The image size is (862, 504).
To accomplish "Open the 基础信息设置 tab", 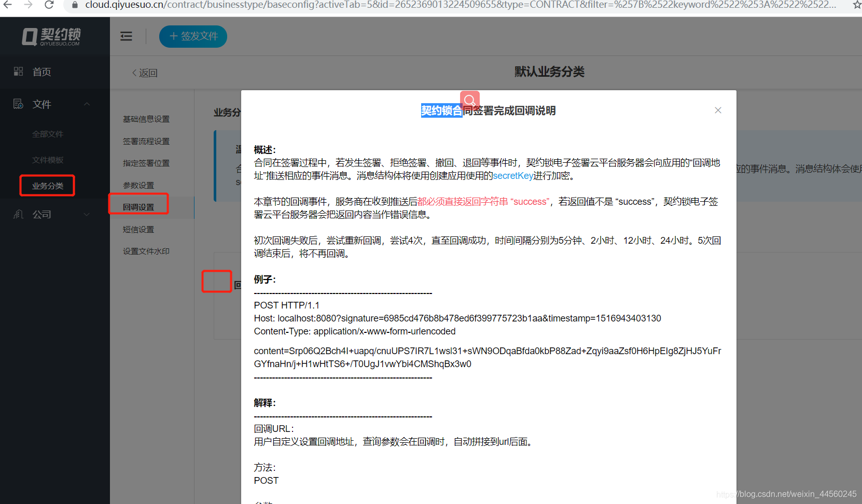I will click(x=146, y=119).
